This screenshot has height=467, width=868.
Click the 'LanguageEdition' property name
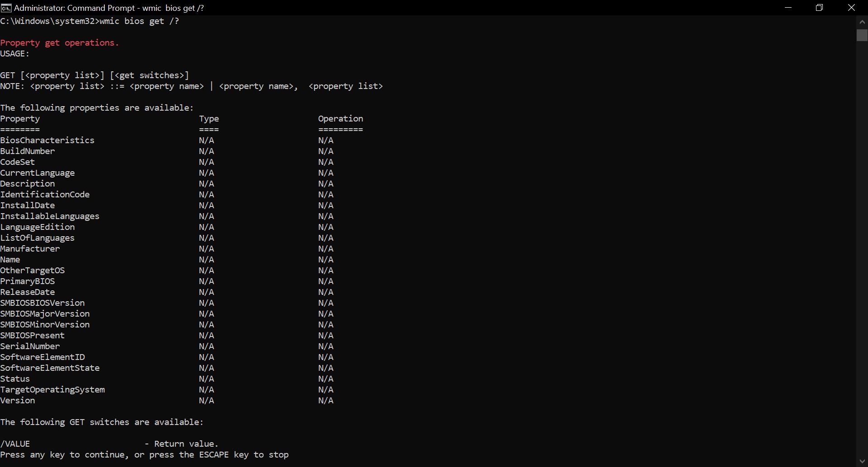click(x=38, y=227)
